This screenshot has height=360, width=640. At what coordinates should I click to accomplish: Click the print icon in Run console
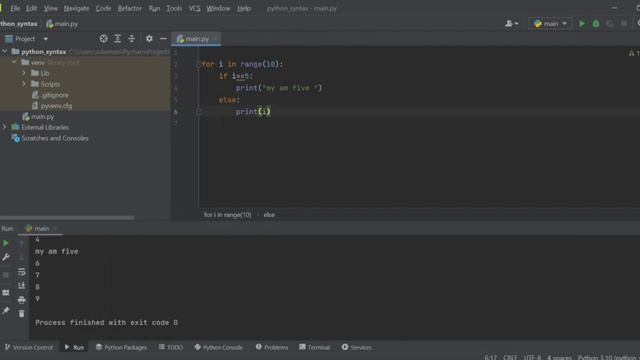pos(22,300)
